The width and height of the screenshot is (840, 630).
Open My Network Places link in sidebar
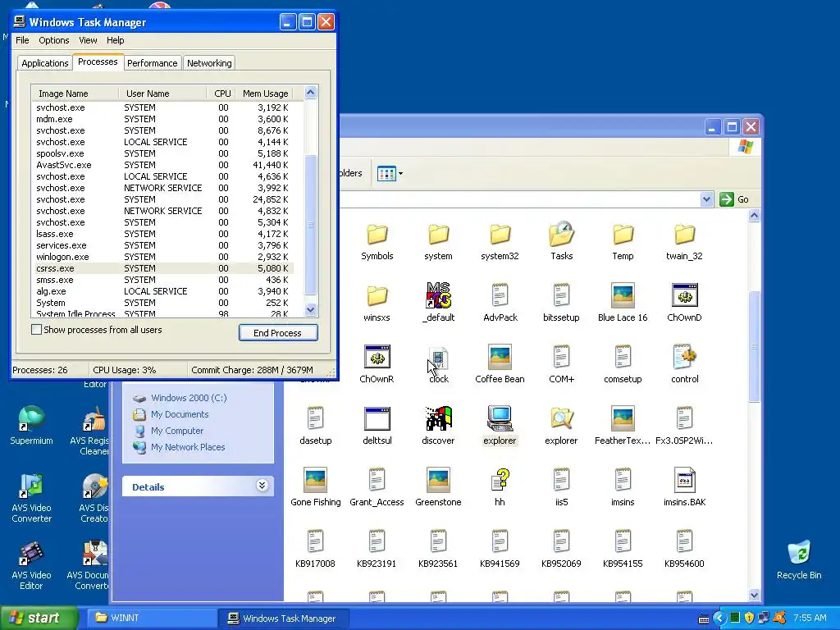pyautogui.click(x=188, y=447)
